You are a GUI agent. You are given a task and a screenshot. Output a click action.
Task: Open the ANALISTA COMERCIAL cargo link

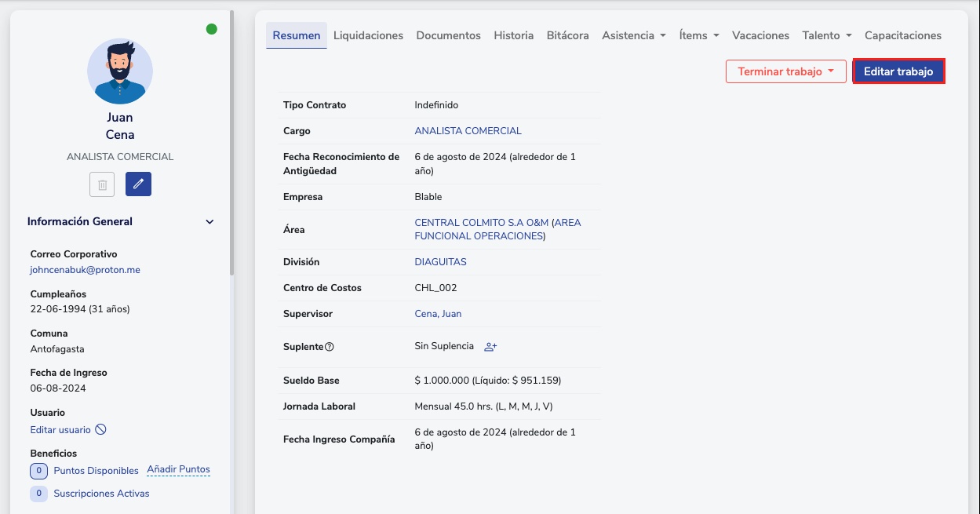click(x=468, y=131)
